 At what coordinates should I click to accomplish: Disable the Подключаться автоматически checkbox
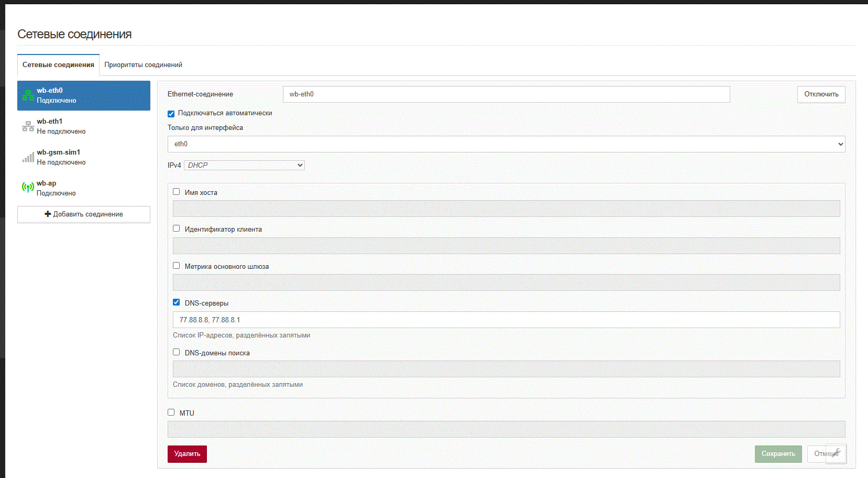[171, 114]
